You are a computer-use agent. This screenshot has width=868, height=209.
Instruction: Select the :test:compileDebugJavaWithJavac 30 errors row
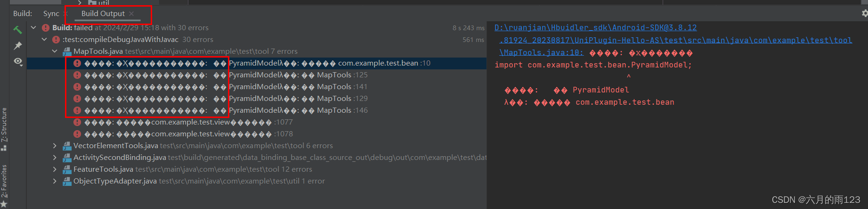point(257,40)
